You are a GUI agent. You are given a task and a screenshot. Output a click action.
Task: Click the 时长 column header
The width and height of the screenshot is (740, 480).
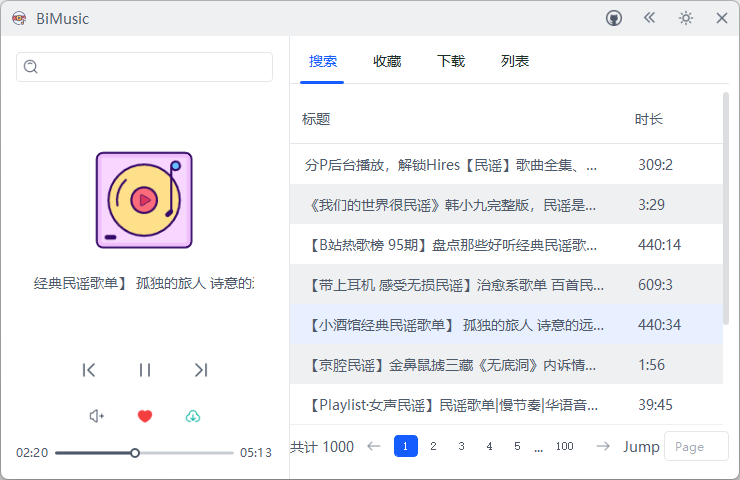[x=648, y=119]
